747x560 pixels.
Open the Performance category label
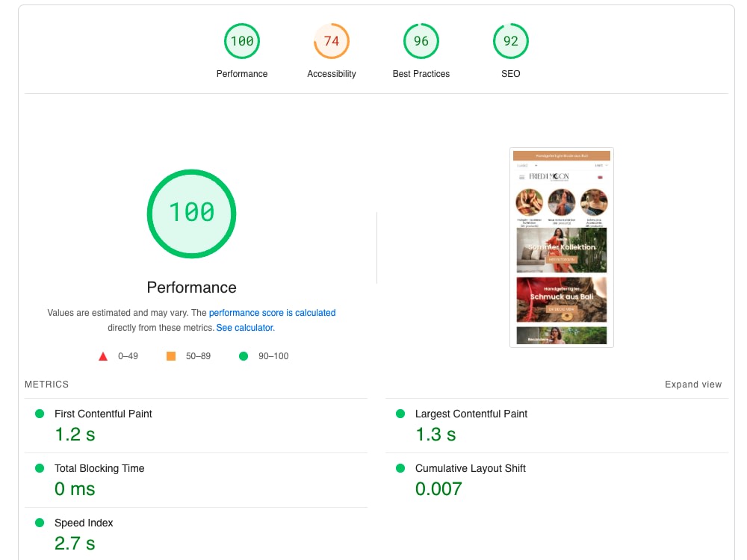pos(242,74)
